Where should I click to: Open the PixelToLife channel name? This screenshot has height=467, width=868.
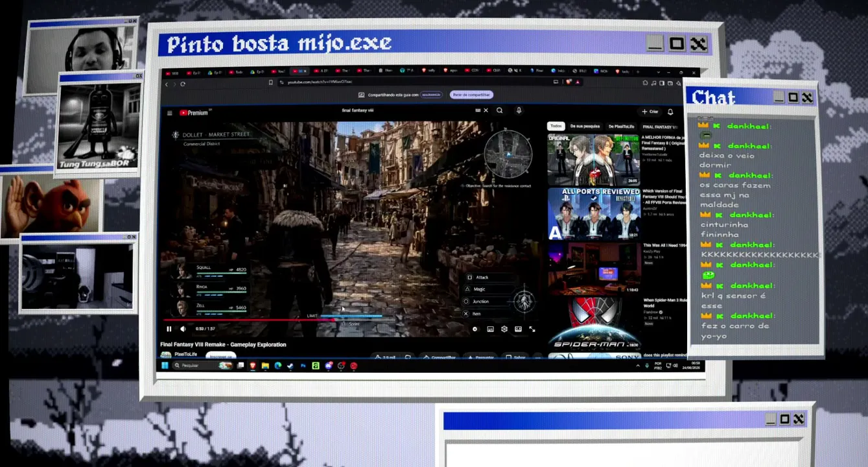(x=185, y=354)
